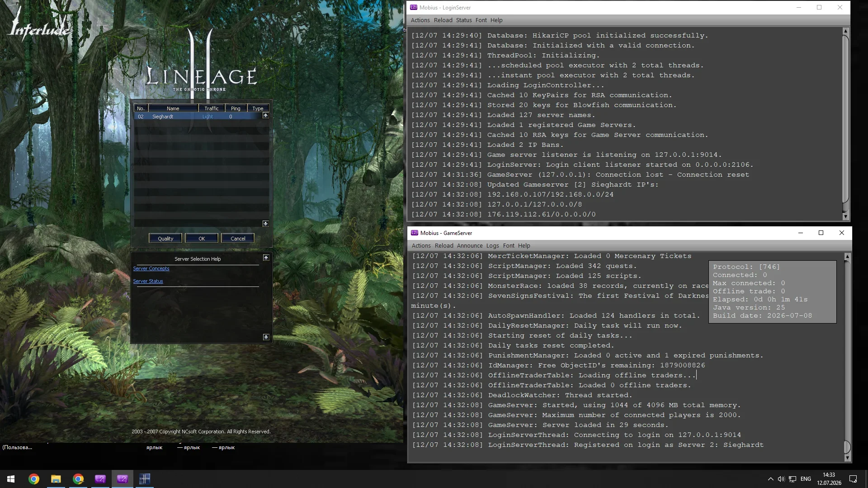Open the Lineage II client taskbar icon
The width and height of the screenshot is (868, 488).
(x=145, y=479)
